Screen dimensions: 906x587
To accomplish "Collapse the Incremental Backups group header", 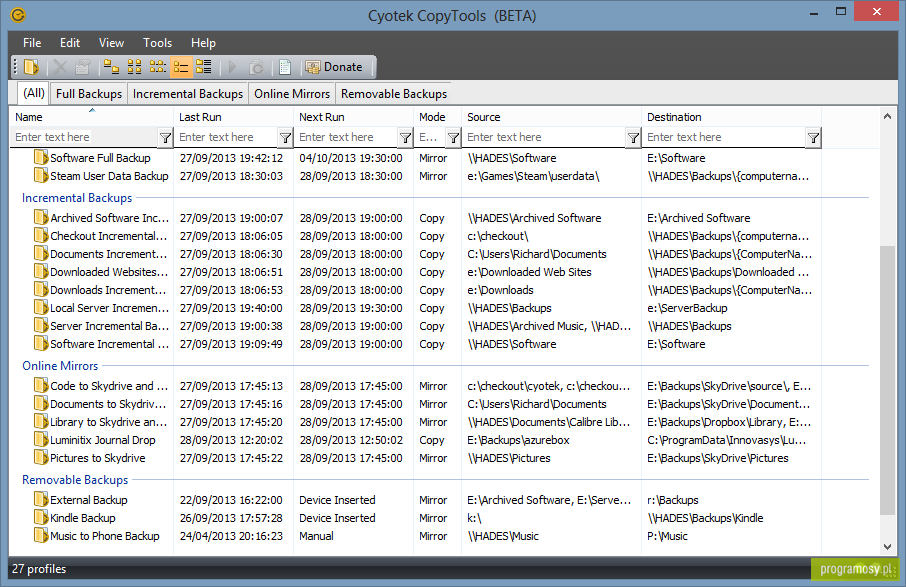I will tap(77, 198).
